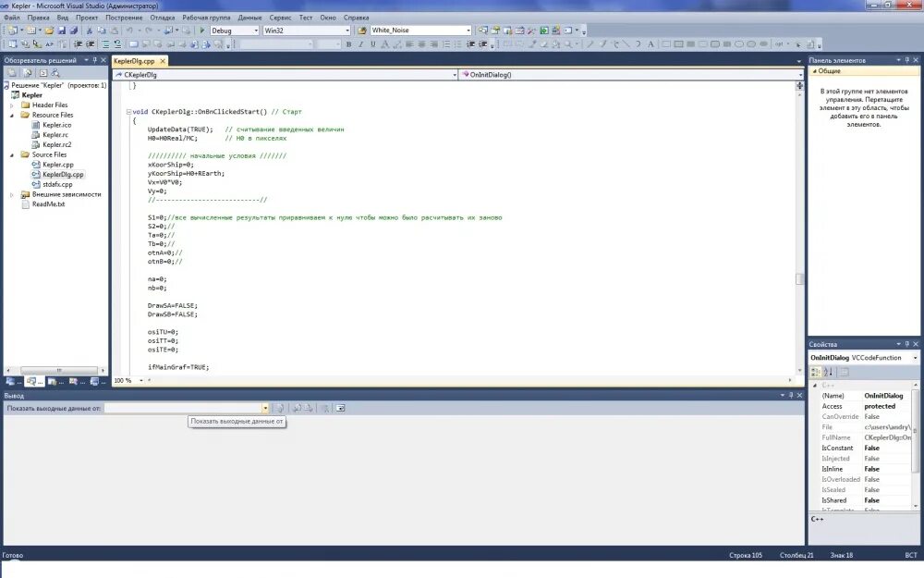Expand the Header Files folder
The height and width of the screenshot is (578, 924).
point(12,105)
